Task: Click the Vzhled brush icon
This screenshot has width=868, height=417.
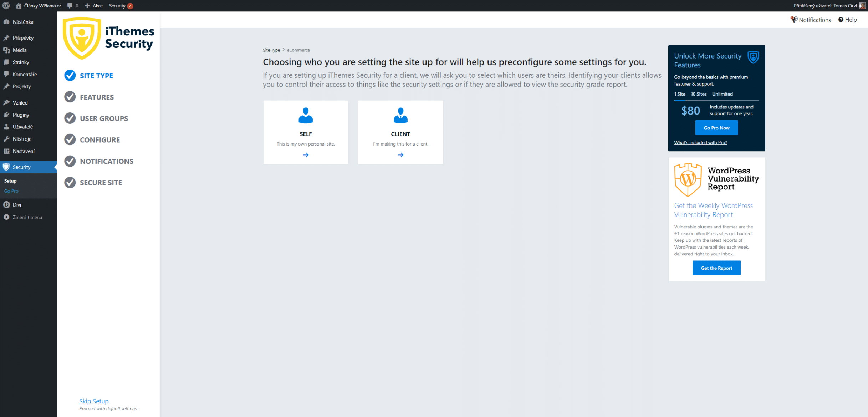Action: [6, 102]
